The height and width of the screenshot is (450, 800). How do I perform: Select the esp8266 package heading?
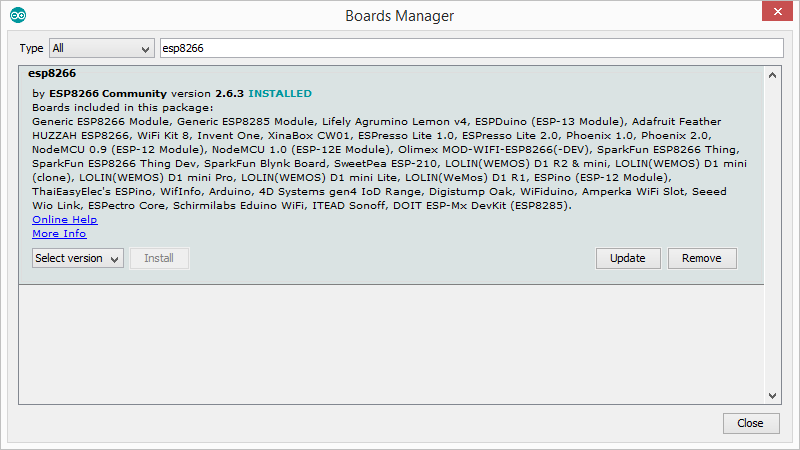54,74
